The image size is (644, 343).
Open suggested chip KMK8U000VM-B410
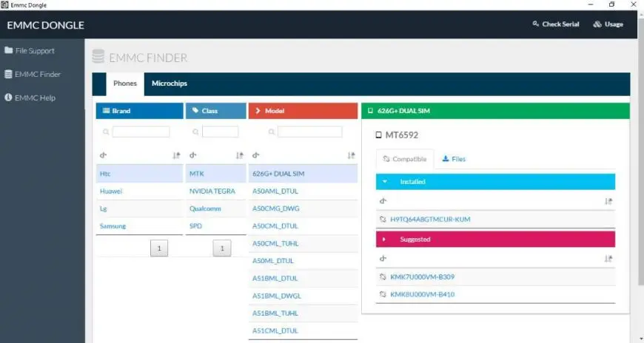click(x=422, y=294)
